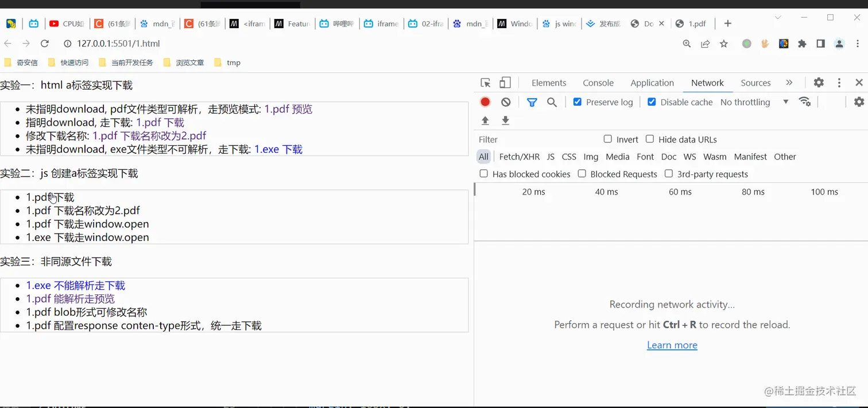Click the Learn more link

pos(672,345)
